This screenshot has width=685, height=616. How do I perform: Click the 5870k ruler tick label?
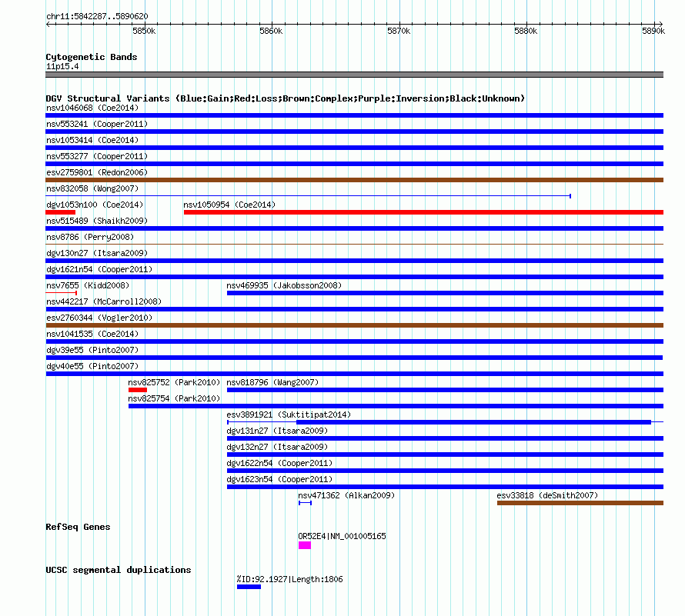399,31
